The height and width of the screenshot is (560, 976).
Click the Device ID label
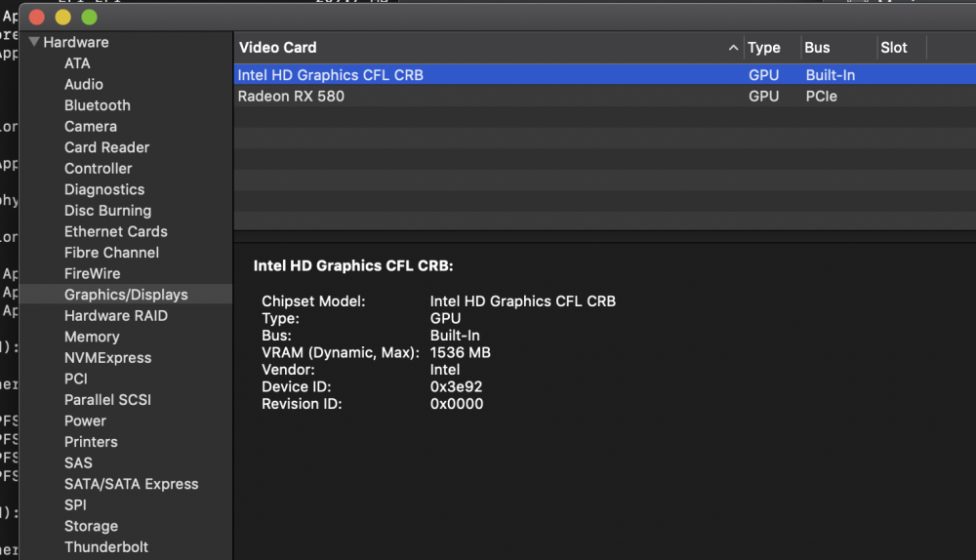297,387
